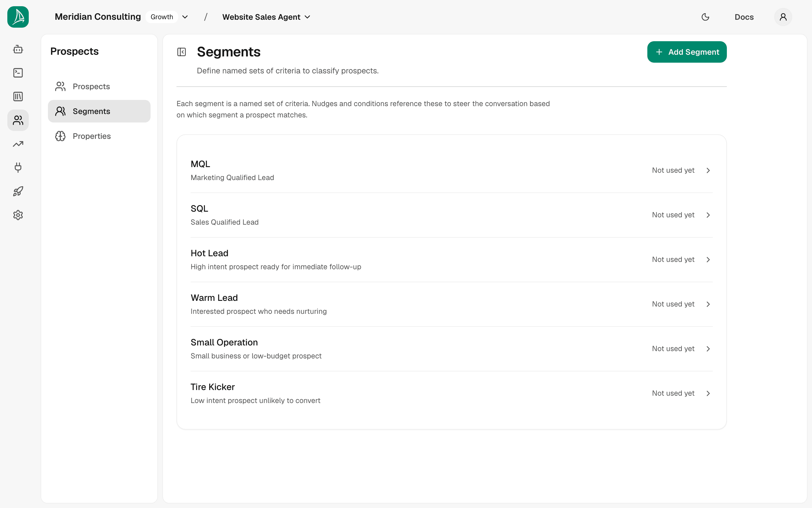Go to Properties in the side menu
The width and height of the screenshot is (812, 508).
pos(99,136)
